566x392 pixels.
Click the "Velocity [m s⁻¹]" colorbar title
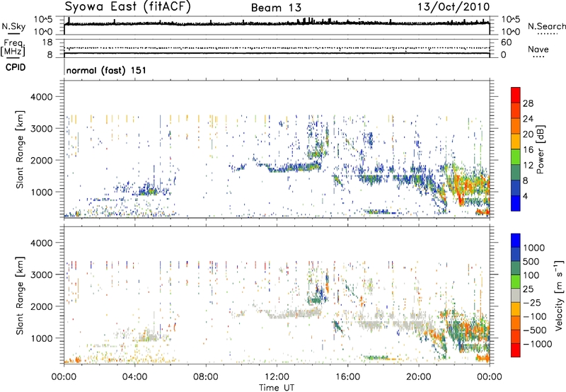coord(559,295)
